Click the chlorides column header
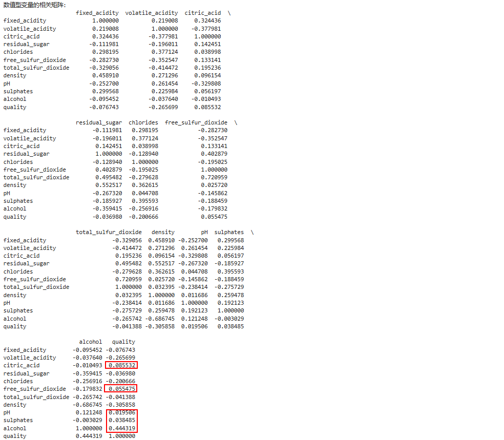 (x=143, y=122)
